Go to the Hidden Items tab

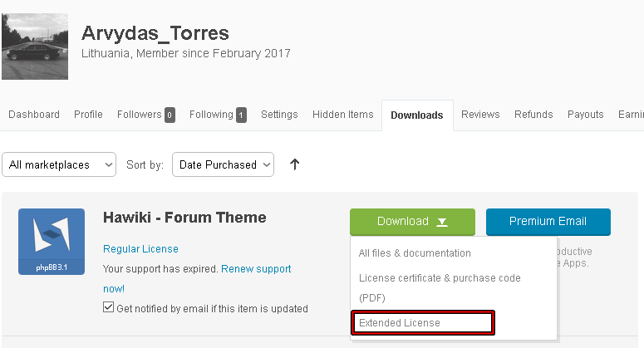(343, 115)
